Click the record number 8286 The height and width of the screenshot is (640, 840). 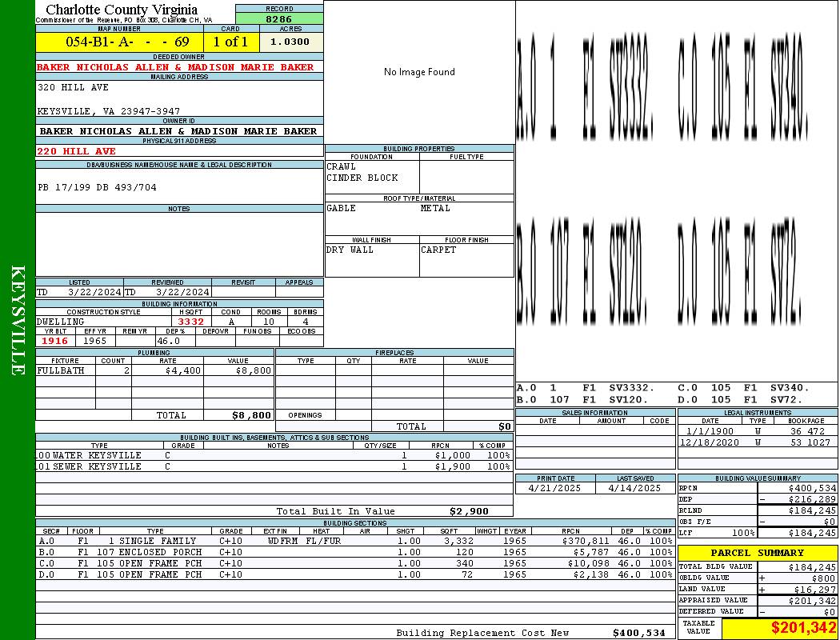(x=279, y=18)
